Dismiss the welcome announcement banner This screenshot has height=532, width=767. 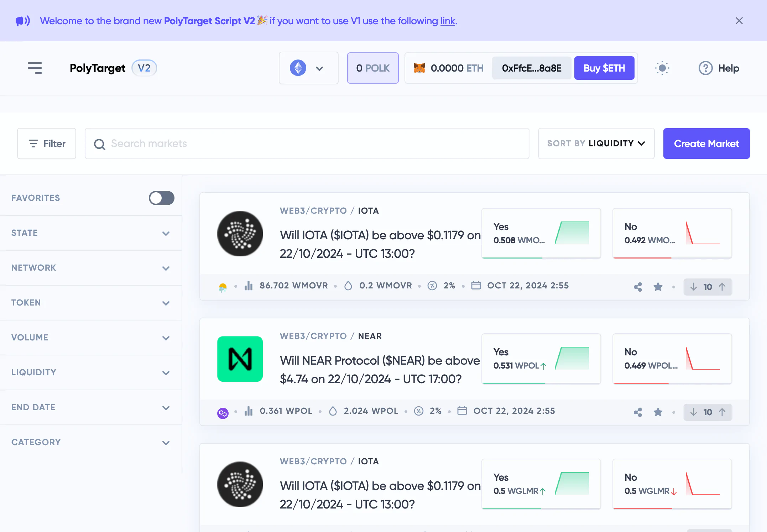pos(739,21)
